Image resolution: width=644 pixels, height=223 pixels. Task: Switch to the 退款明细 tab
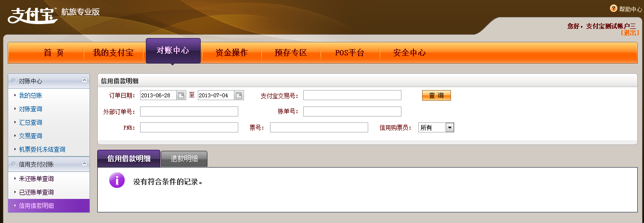coord(184,158)
